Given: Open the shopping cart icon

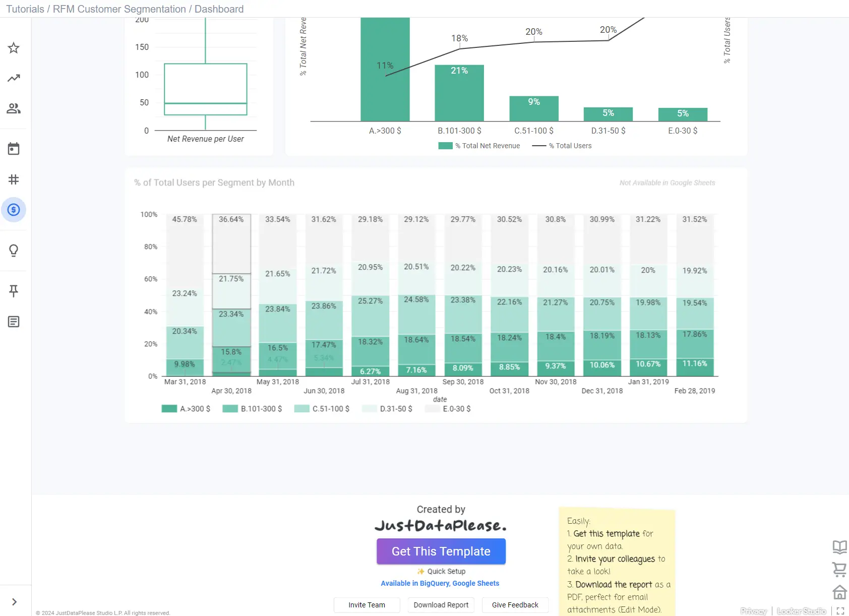Looking at the screenshot, I should click(839, 570).
